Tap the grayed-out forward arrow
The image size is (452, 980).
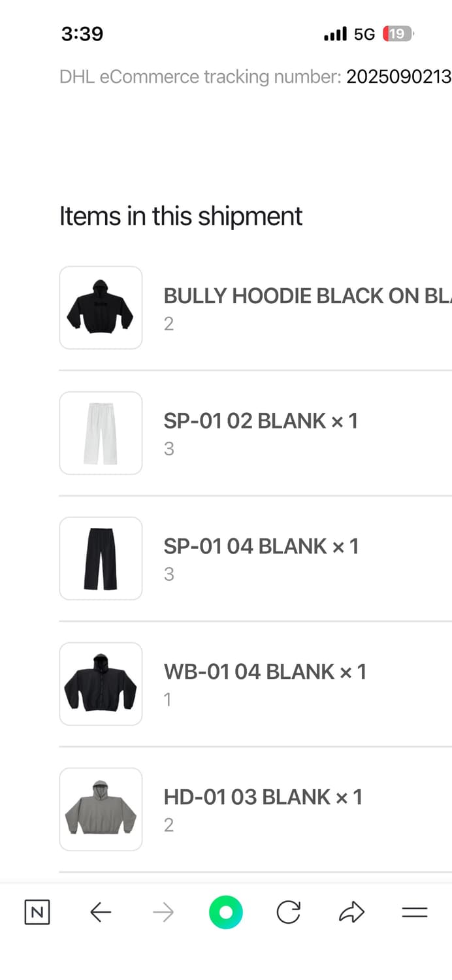[163, 912]
